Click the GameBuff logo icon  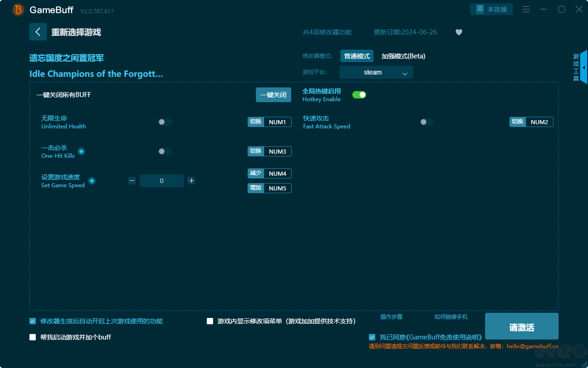18,10
